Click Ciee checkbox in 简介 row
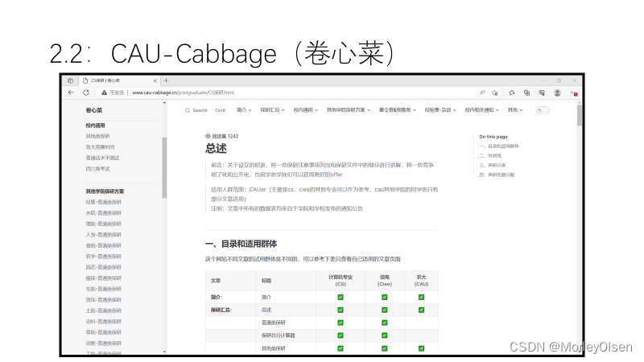Viewport: 644px width, 362px height. [x=385, y=297]
